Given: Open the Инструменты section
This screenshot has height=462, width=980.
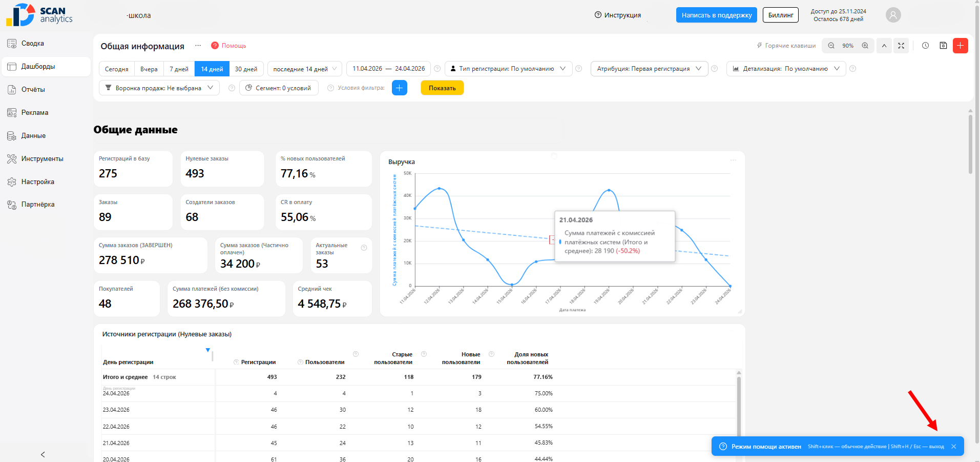Looking at the screenshot, I should click(46, 159).
